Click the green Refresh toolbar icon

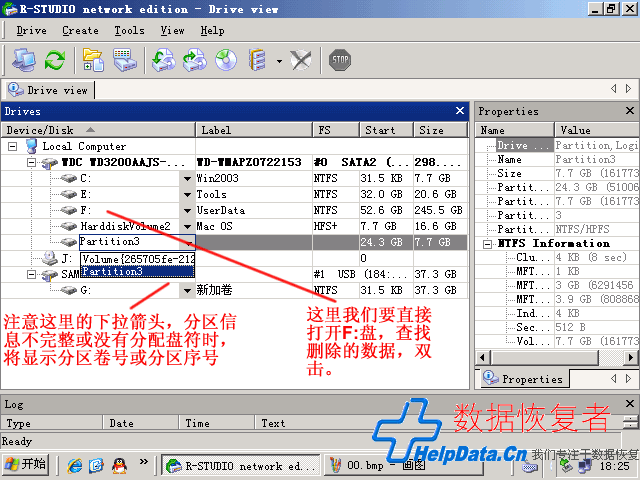click(55, 60)
